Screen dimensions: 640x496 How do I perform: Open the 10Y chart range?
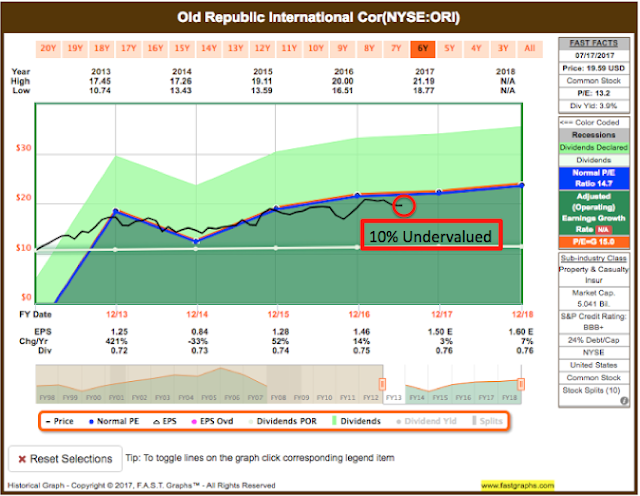316,49
